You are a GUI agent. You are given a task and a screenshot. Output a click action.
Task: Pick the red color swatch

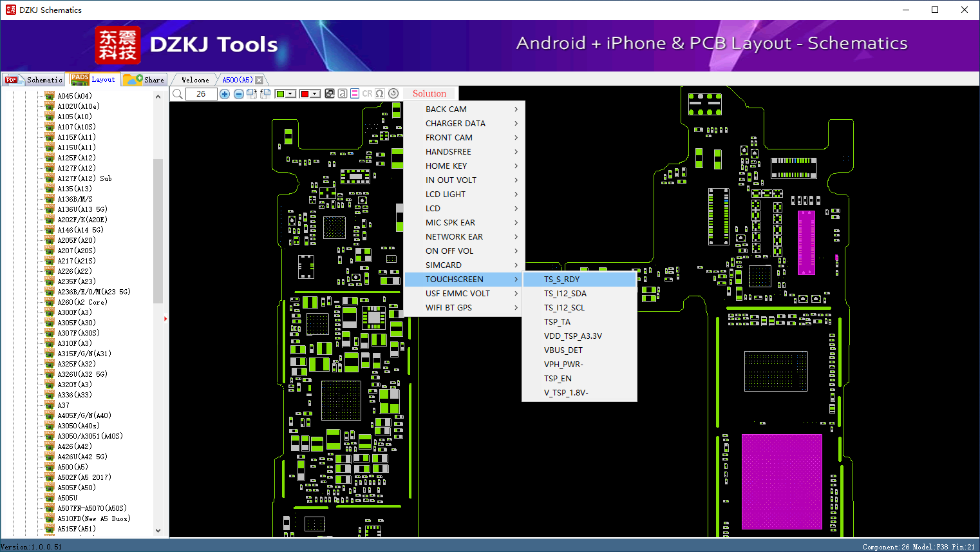305,94
